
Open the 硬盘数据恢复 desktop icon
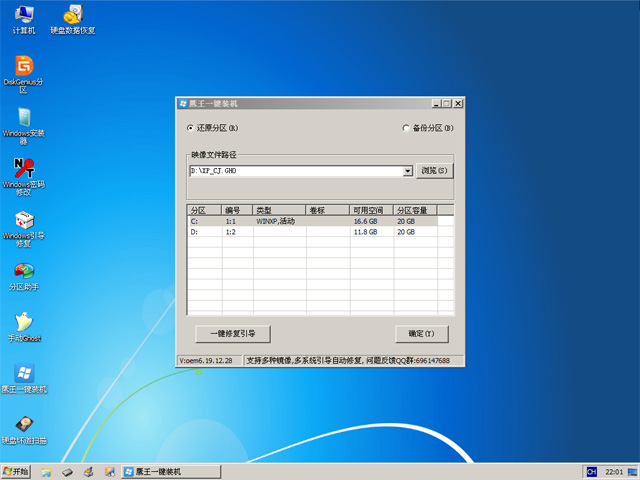(73, 16)
